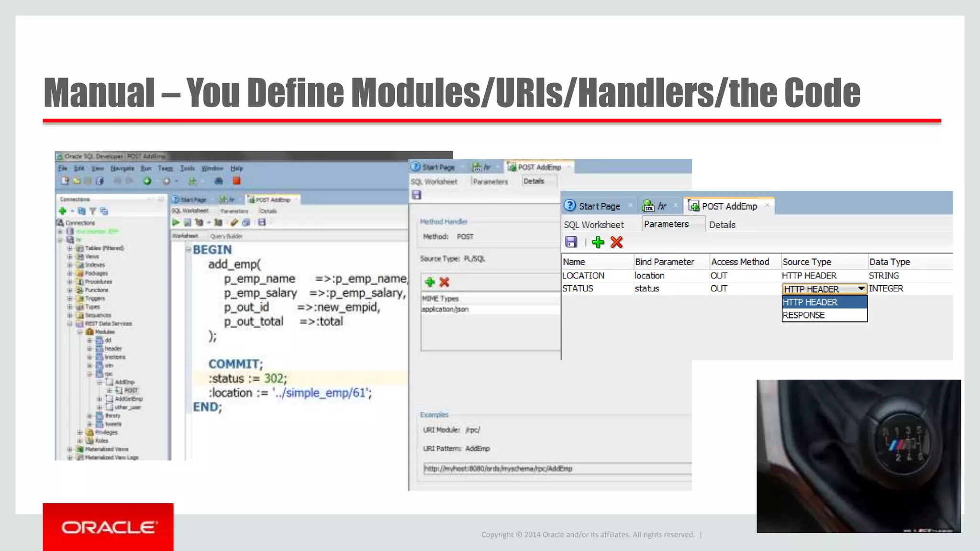Expand Tables (Filtered) tree node
Viewport: 980px width, 551px height.
click(70, 248)
